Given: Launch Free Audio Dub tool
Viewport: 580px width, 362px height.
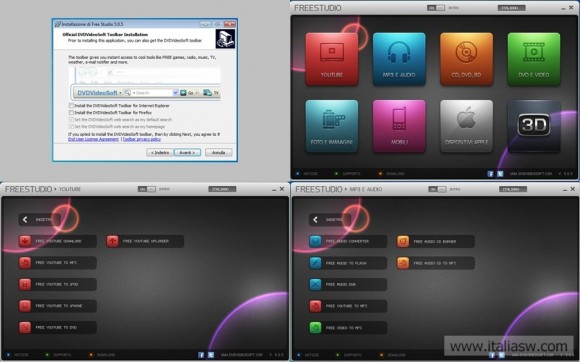Looking at the screenshot, I should click(348, 284).
